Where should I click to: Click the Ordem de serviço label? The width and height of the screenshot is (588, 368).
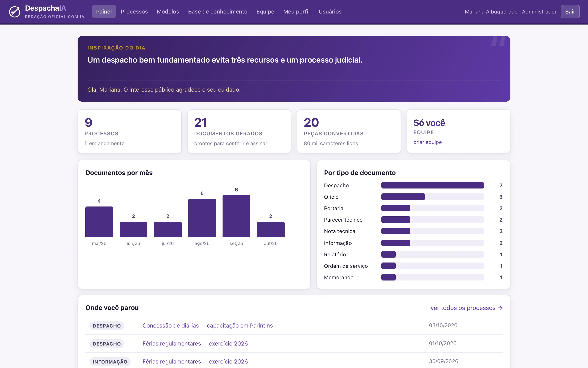click(x=346, y=266)
